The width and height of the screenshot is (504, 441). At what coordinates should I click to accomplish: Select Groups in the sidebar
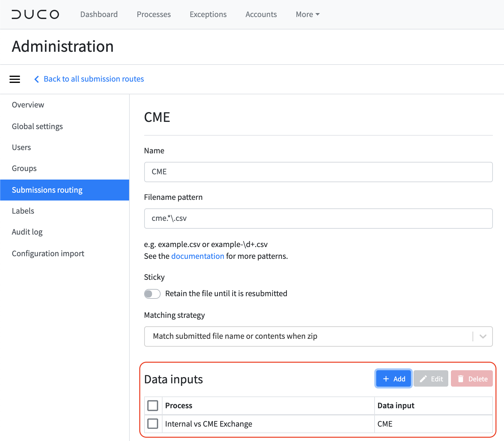(65, 168)
